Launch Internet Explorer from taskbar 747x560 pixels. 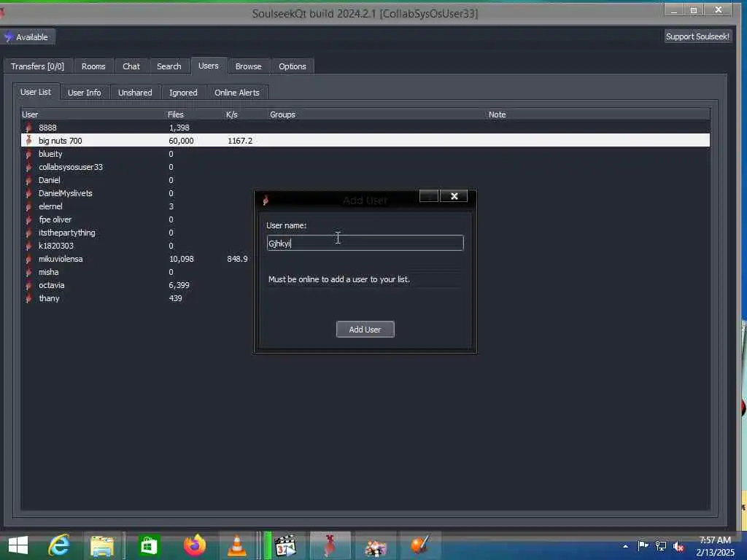59,545
